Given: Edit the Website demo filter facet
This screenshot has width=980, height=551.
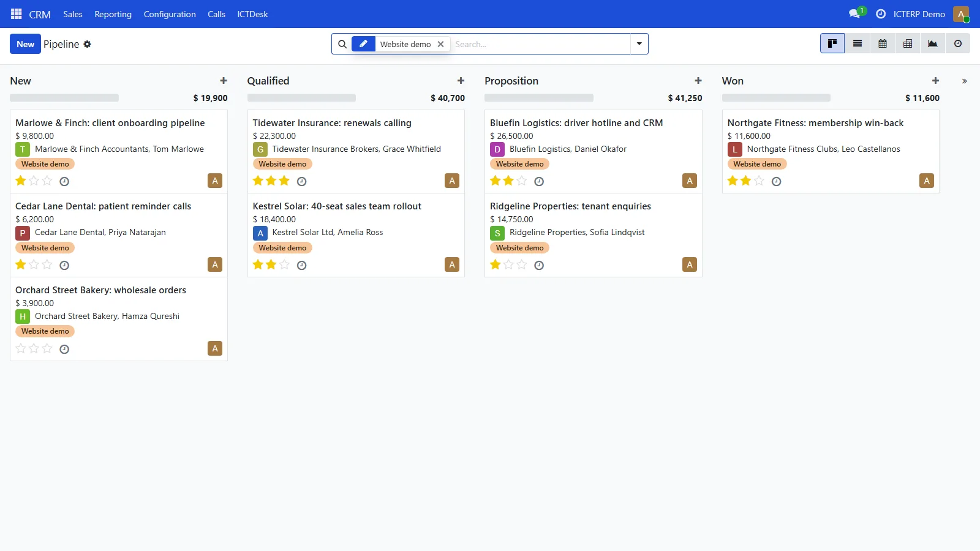Looking at the screenshot, I should [363, 44].
